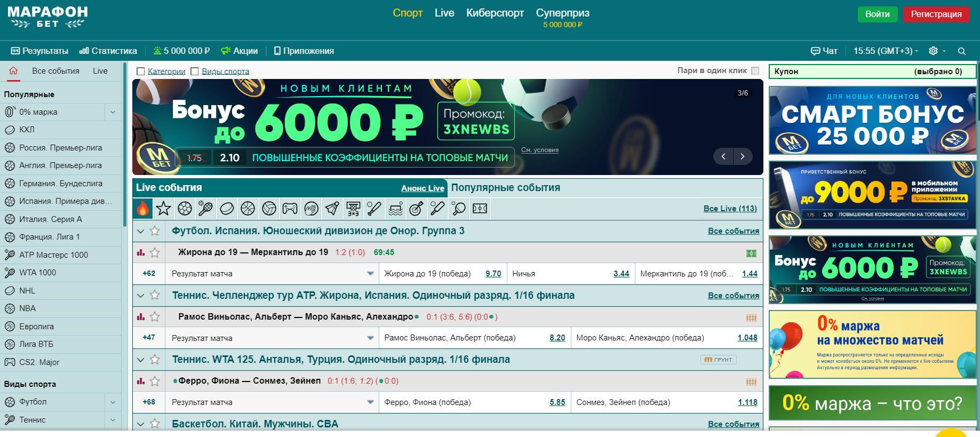Screen dimensions: 980x437
Task: Select the football icon in Live sports filter
Action: [185, 209]
